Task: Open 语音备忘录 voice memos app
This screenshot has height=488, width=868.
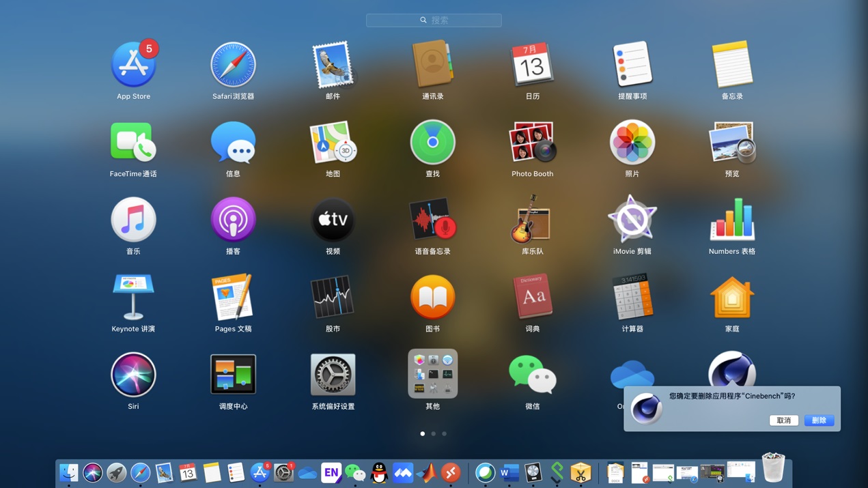Action: point(432,220)
